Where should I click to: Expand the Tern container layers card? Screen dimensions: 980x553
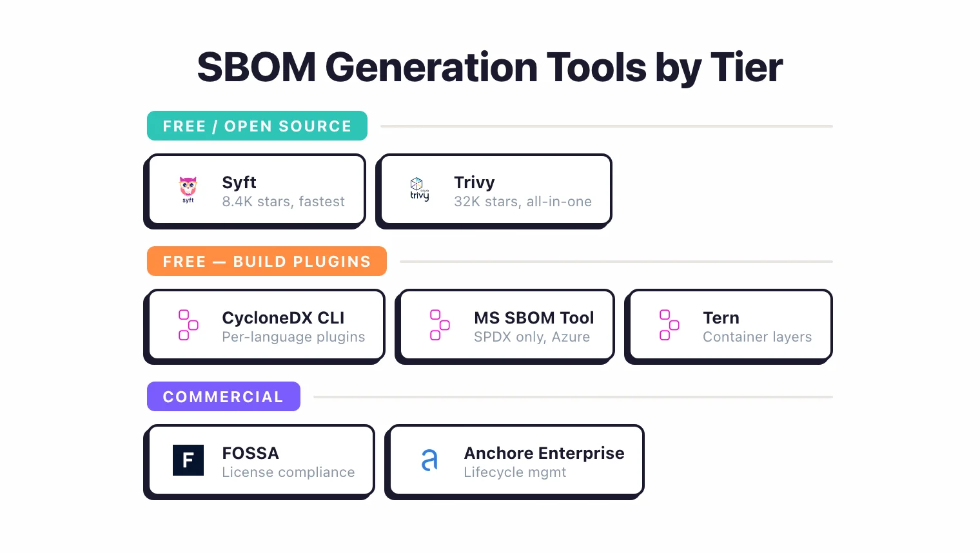click(729, 325)
